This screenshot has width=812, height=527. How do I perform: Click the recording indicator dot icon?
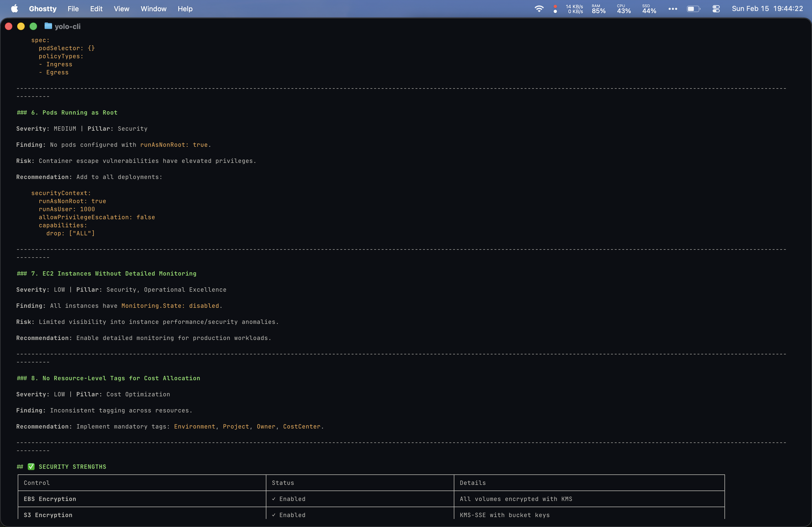[555, 9]
